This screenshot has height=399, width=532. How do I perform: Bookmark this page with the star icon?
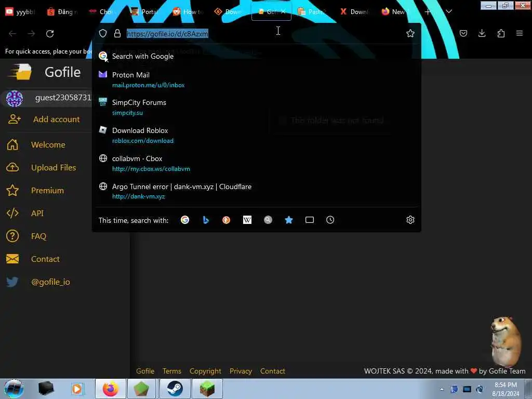tap(410, 33)
